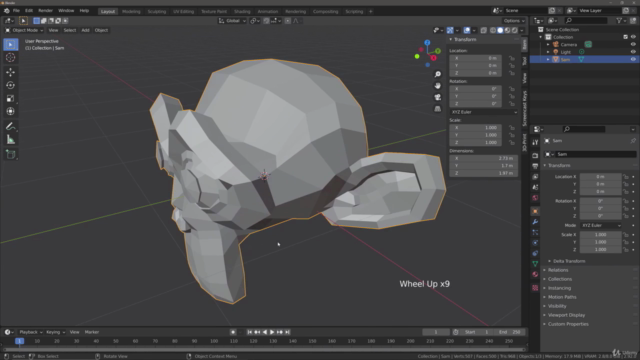
Task: Switch to the Shading workspace tab
Action: 242,11
